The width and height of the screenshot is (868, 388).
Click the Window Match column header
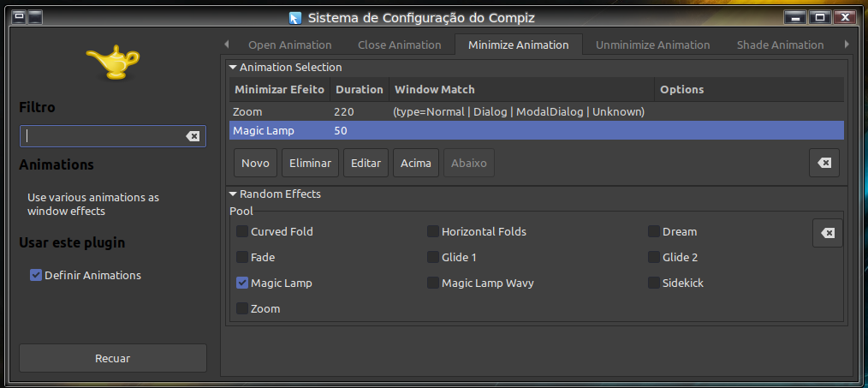tap(521, 89)
